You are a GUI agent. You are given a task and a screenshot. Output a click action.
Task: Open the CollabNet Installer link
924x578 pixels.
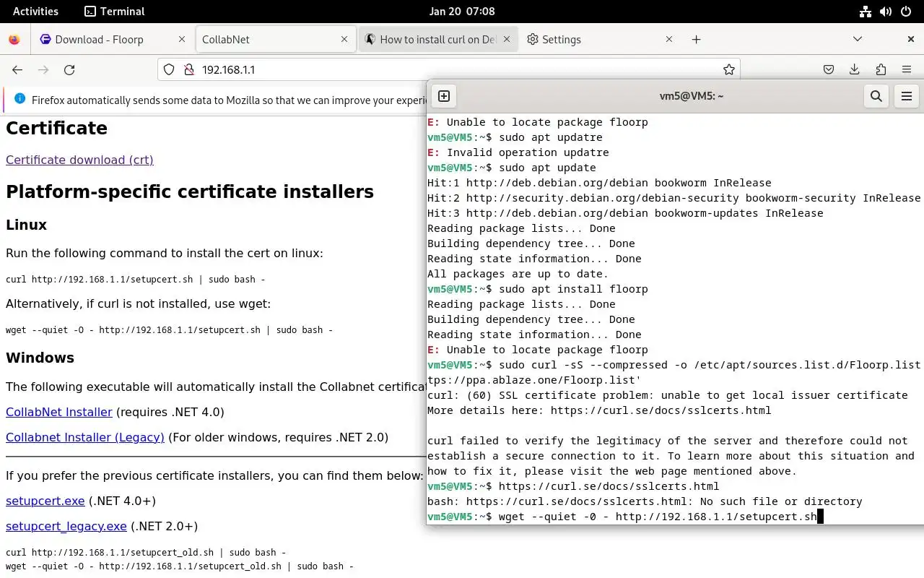59,412
